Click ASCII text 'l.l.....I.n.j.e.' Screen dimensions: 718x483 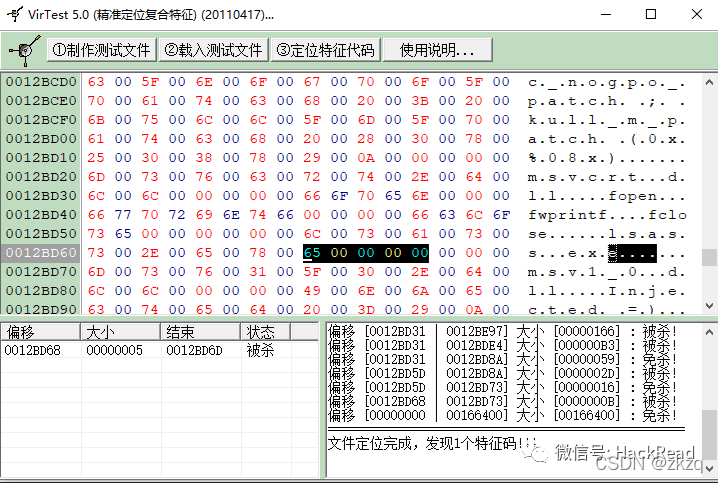point(607,291)
